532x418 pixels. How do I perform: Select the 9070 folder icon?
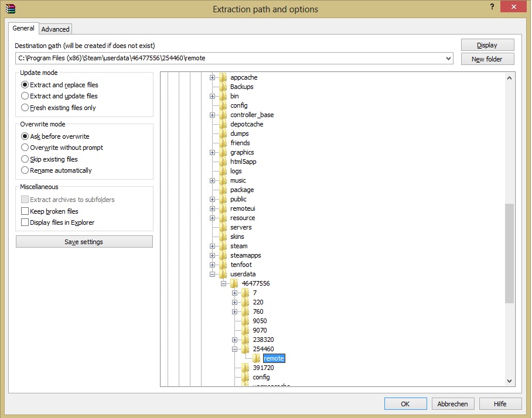click(245, 331)
